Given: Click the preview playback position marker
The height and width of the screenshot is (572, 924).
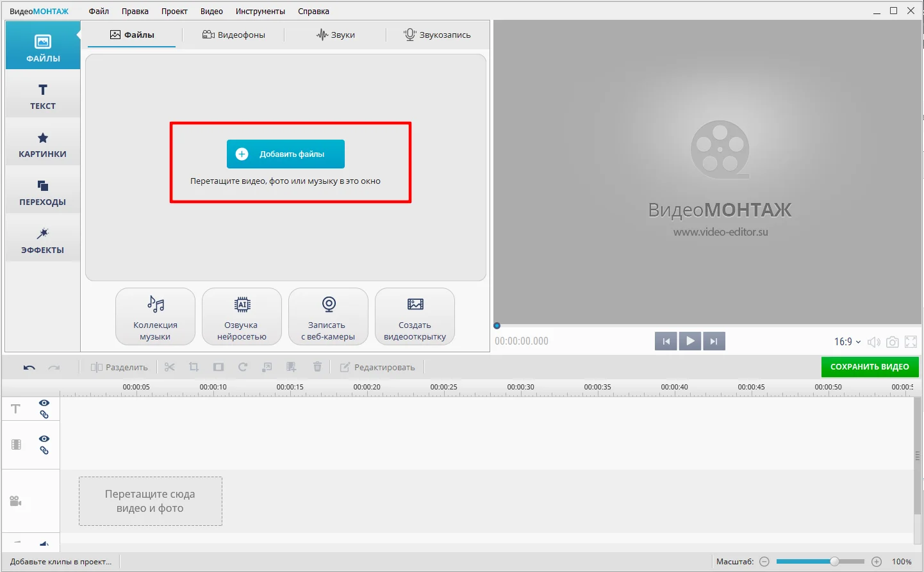Looking at the screenshot, I should coord(497,326).
